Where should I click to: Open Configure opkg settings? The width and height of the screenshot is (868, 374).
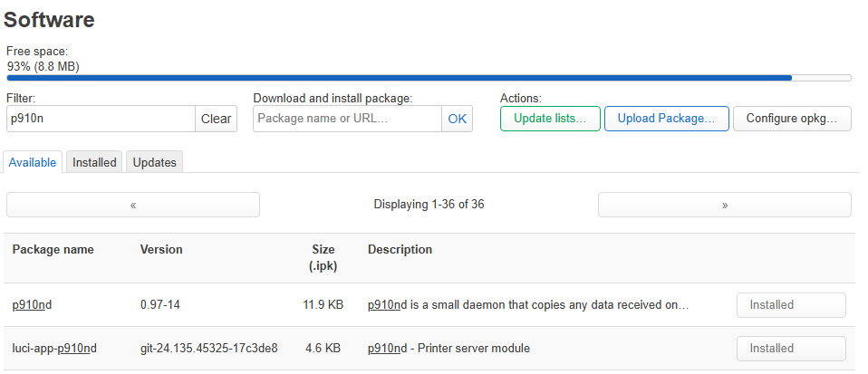(792, 119)
